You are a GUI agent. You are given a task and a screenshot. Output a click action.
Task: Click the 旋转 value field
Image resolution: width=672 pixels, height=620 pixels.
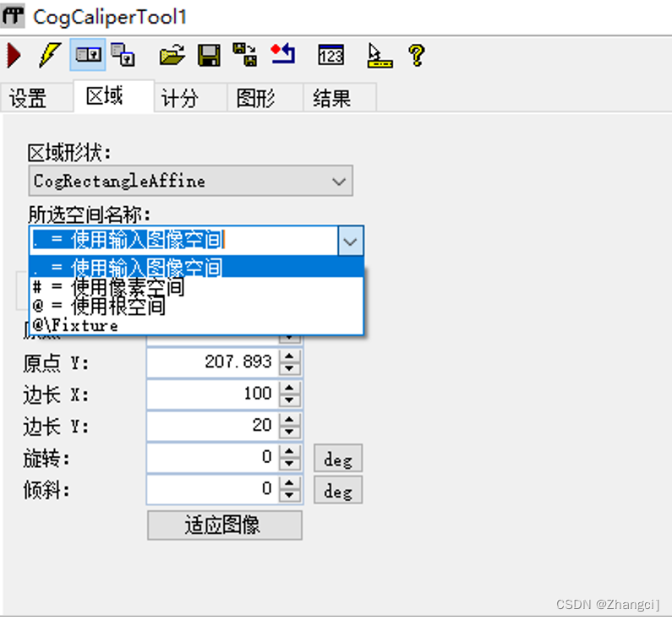coord(213,457)
